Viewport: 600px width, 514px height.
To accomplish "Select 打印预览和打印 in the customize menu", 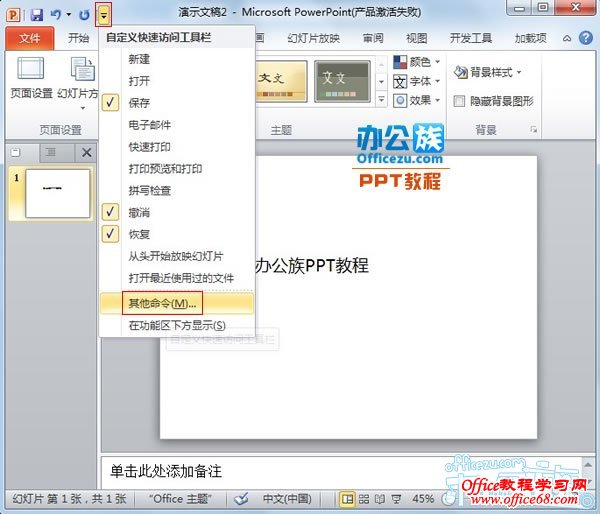I will (177, 168).
